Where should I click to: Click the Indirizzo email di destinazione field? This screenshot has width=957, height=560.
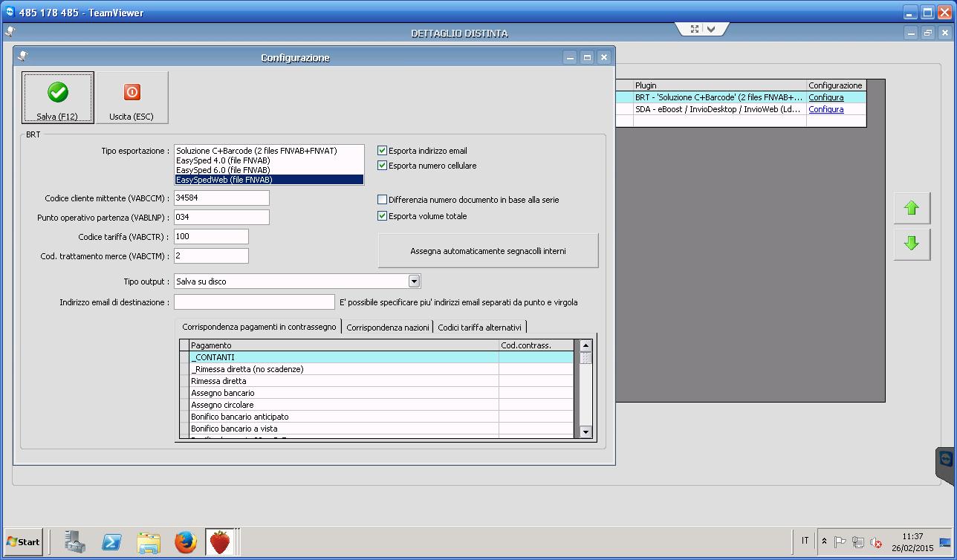(254, 302)
